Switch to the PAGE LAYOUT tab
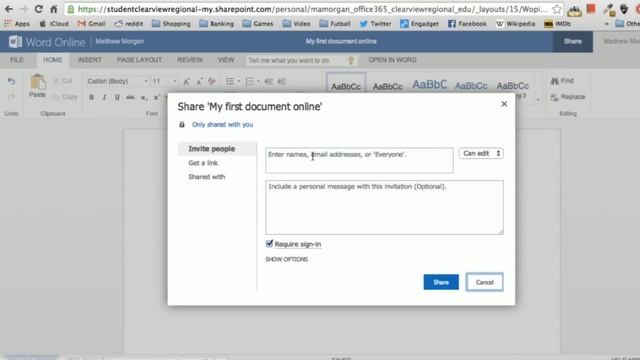The height and width of the screenshot is (360, 640). coord(139,60)
